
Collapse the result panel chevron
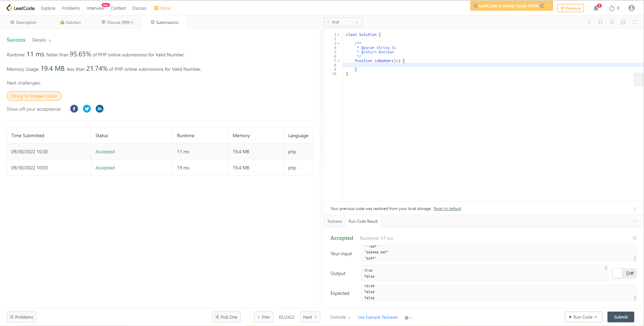click(x=635, y=221)
